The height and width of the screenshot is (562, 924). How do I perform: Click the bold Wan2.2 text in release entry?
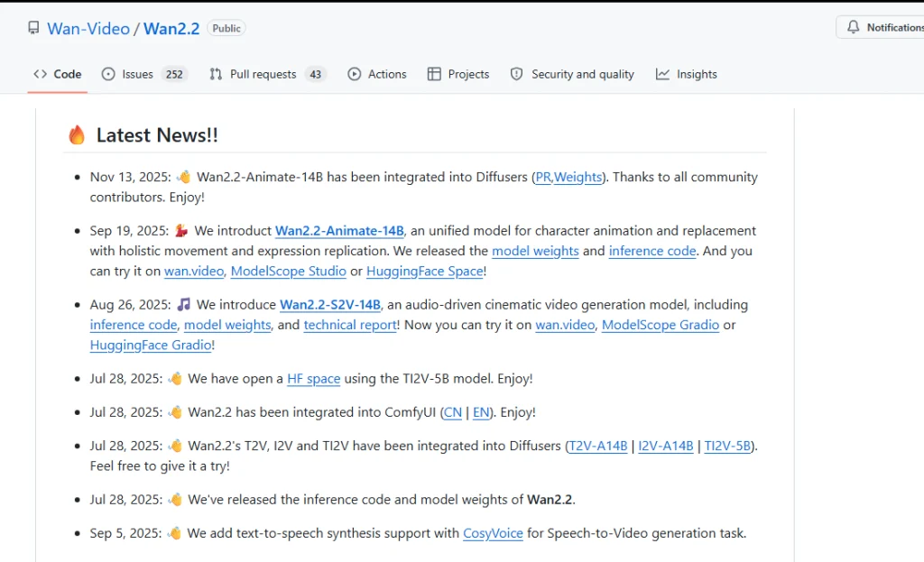point(550,500)
